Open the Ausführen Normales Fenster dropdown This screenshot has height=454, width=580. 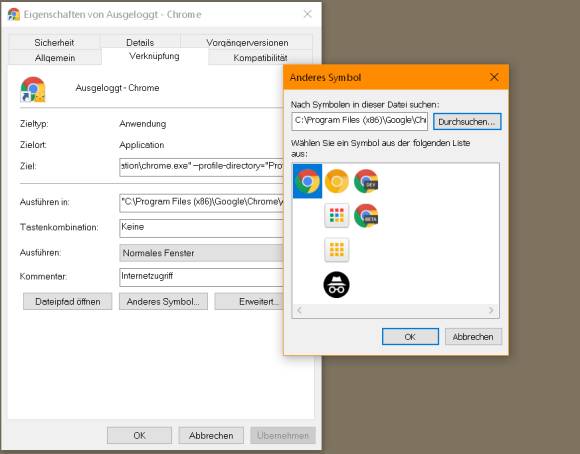(201, 253)
